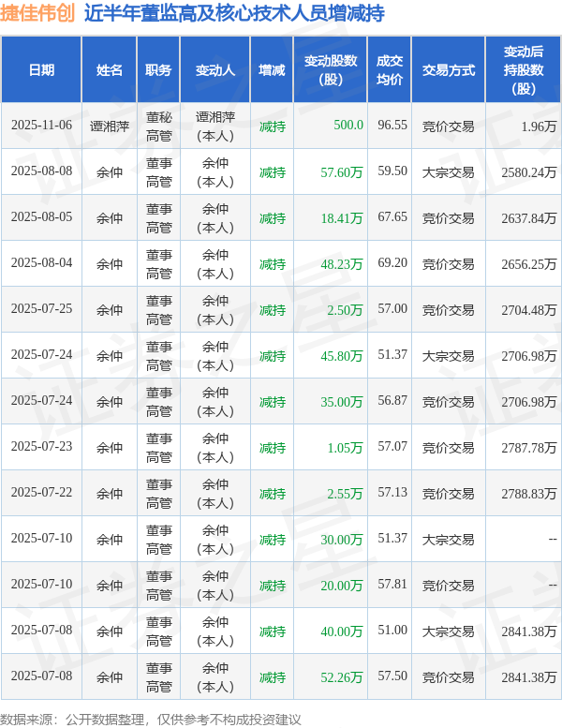Select the date cell 2025-07-23

point(42,446)
